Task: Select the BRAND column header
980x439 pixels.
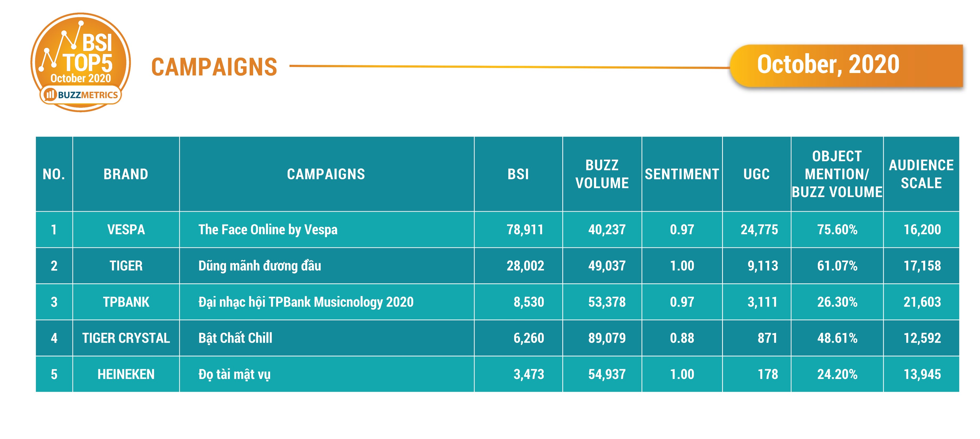Action: 126,174
